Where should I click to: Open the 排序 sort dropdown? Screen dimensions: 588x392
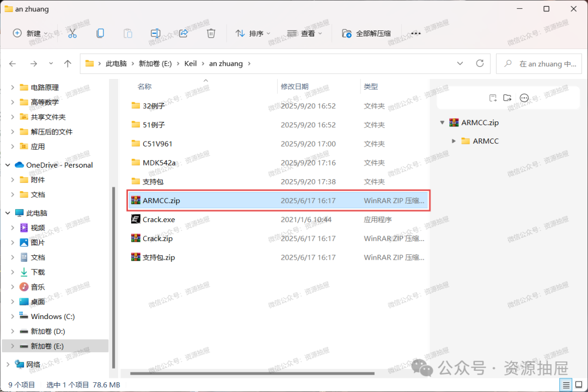253,33
